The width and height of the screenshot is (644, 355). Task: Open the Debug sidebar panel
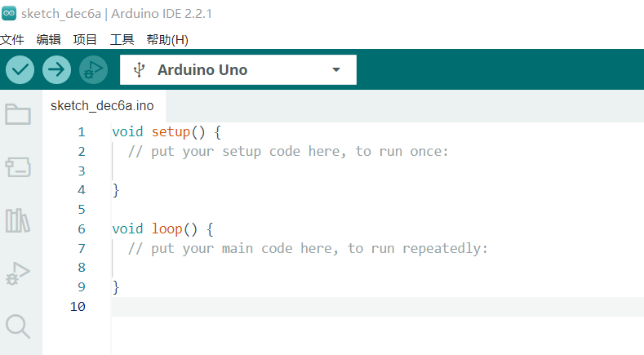[x=18, y=273]
